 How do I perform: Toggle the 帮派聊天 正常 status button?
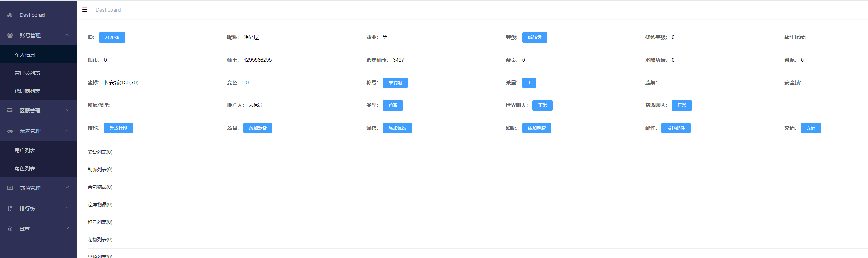(x=682, y=105)
